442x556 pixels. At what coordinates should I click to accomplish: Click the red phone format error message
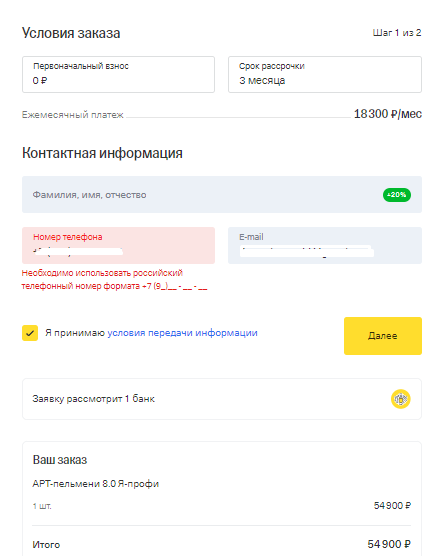coord(114,279)
